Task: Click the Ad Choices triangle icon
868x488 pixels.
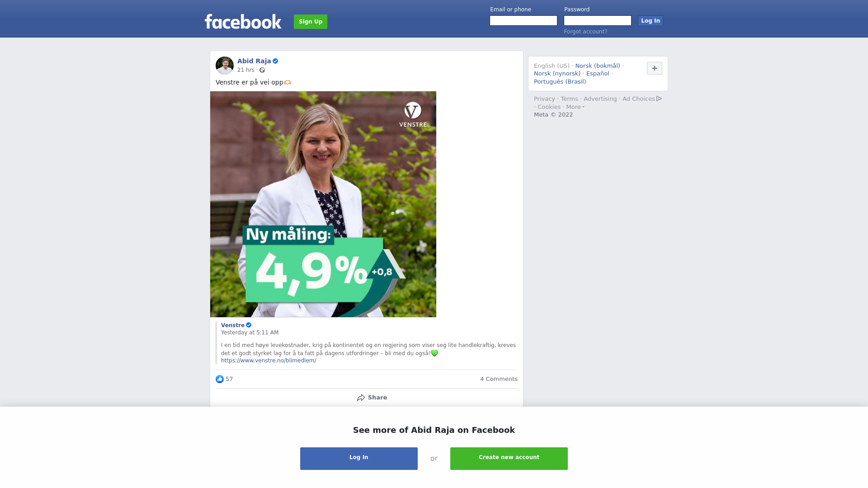Action: click(659, 99)
